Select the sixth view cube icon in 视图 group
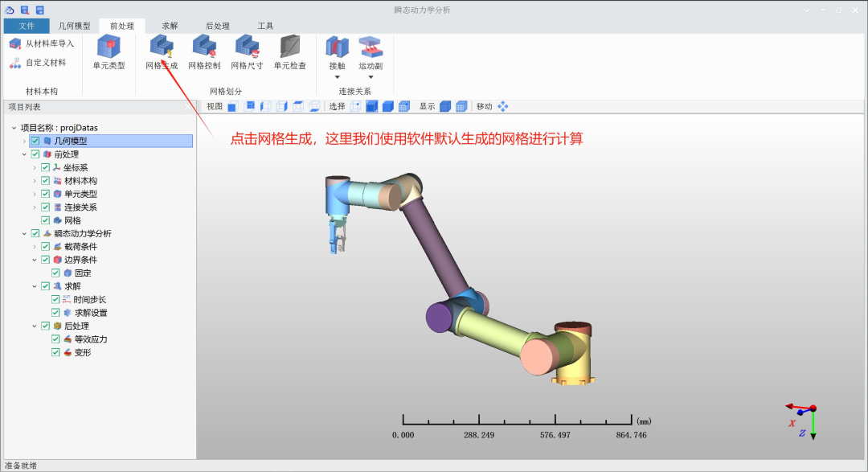This screenshot has height=472, width=868. click(x=314, y=106)
